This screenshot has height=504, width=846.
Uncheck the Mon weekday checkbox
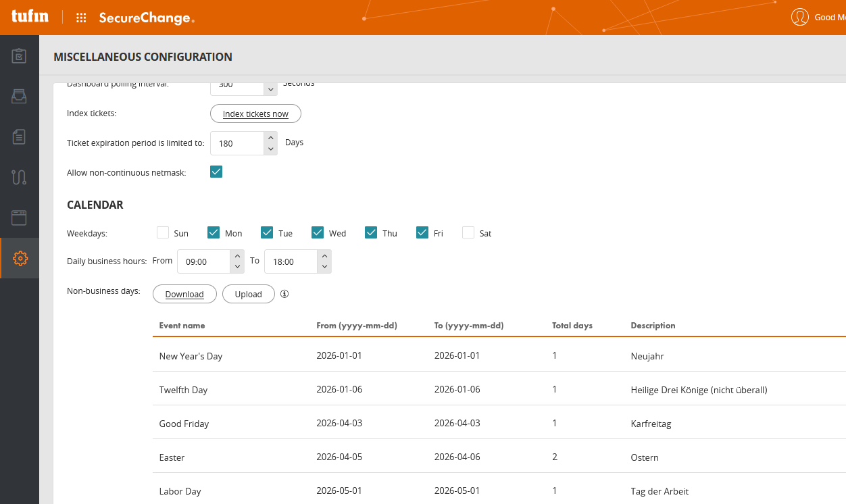click(x=214, y=232)
